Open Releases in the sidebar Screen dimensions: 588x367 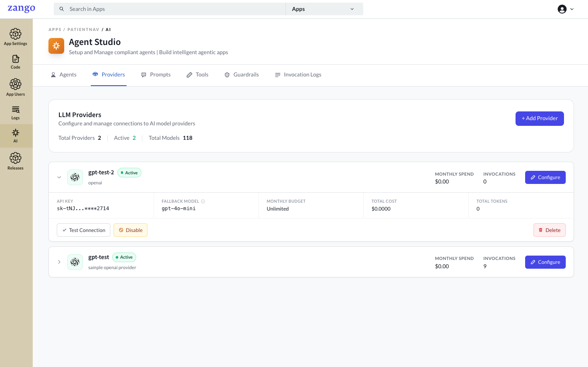pyautogui.click(x=16, y=161)
